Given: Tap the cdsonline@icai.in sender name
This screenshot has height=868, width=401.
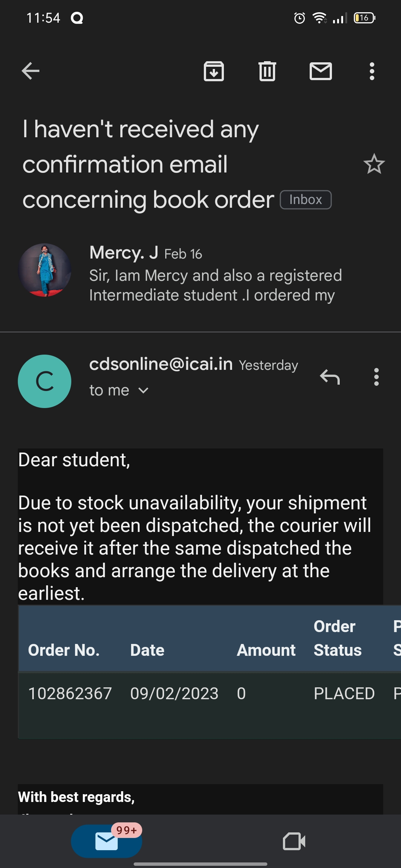Looking at the screenshot, I should click(x=161, y=364).
